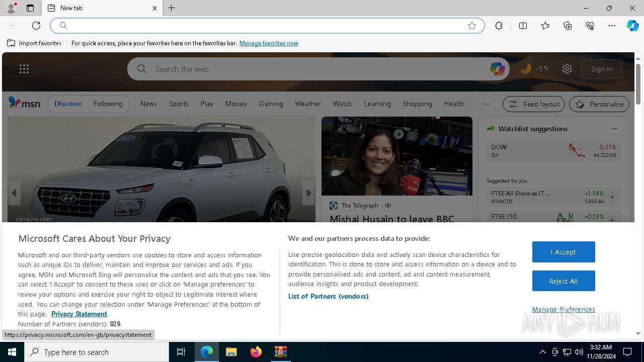
Task: Open List of Partners (vendors) link
Action: pyautogui.click(x=329, y=296)
